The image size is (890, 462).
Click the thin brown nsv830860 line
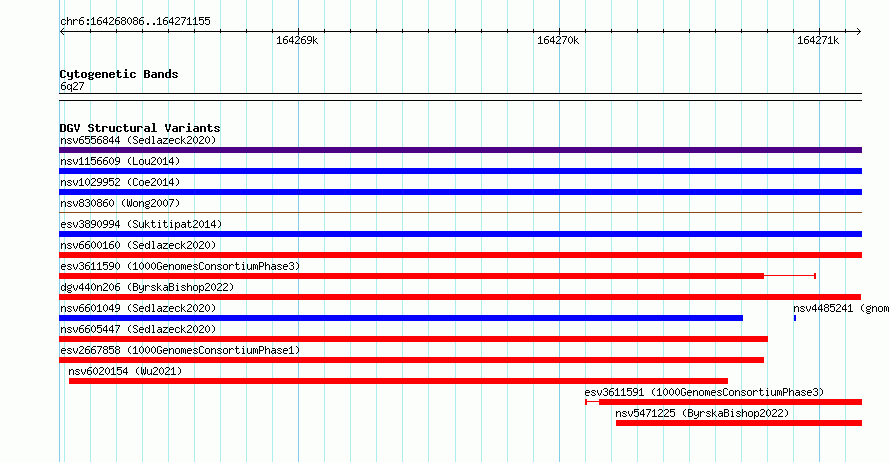point(460,213)
